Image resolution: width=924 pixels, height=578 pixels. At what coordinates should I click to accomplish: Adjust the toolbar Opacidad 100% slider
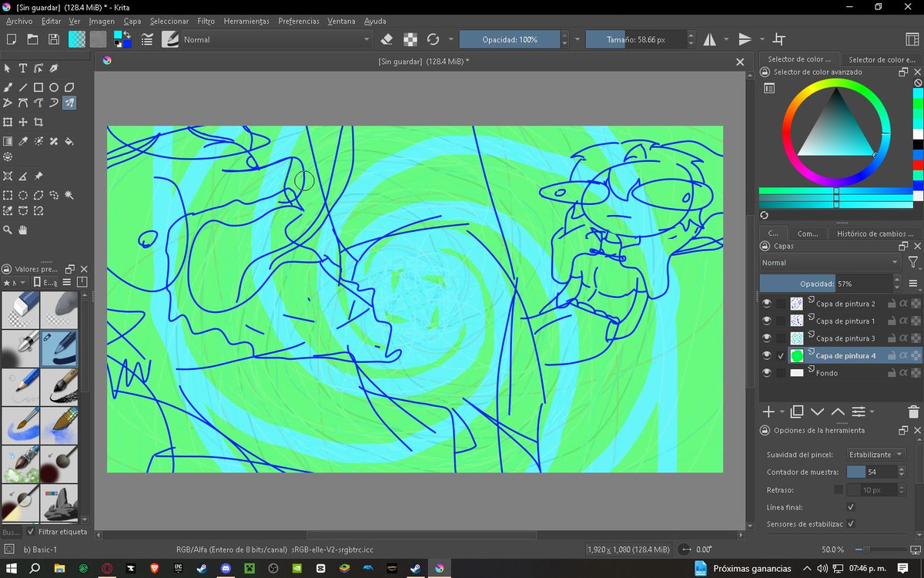point(510,39)
